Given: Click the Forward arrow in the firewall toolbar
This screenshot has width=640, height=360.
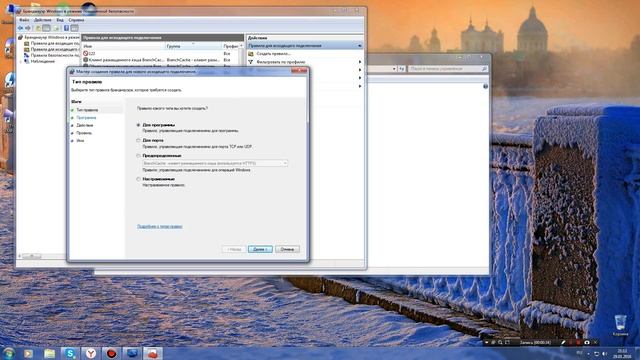Looking at the screenshot, I should point(28,28).
